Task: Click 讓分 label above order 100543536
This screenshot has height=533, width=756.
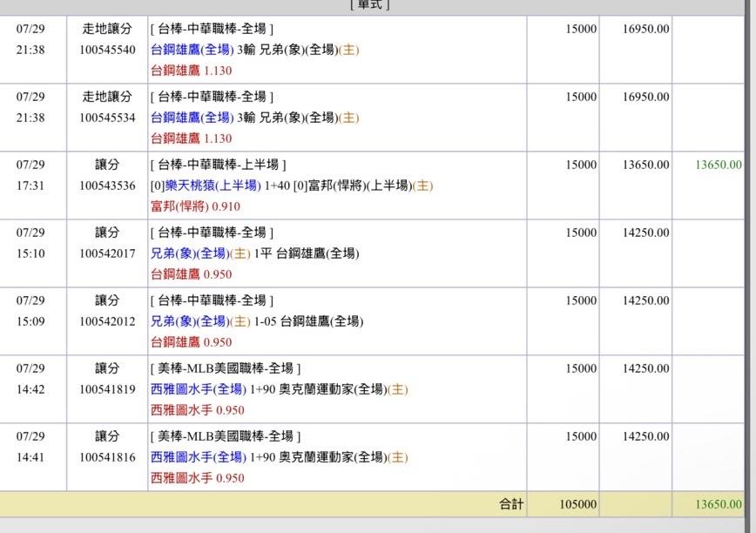Action: click(x=107, y=165)
